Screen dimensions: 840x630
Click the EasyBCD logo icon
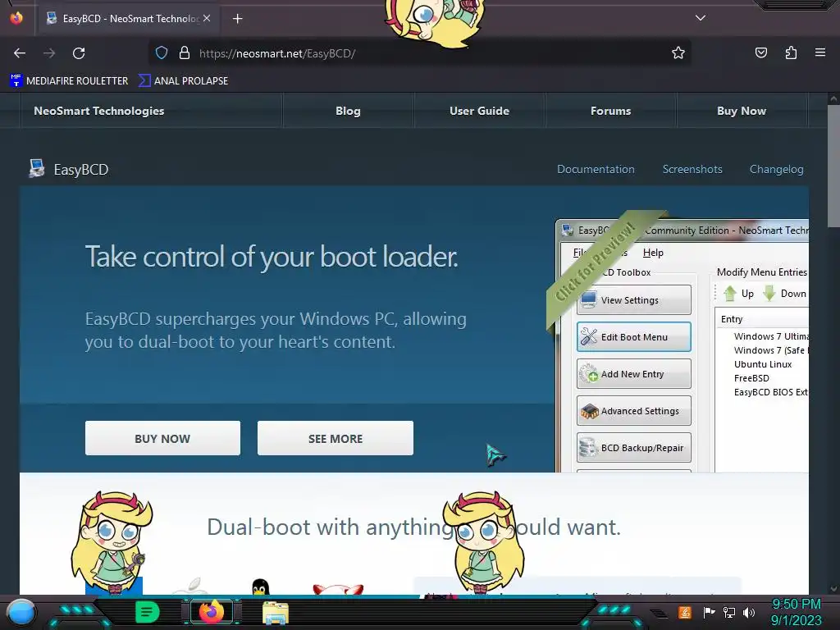tap(36, 168)
